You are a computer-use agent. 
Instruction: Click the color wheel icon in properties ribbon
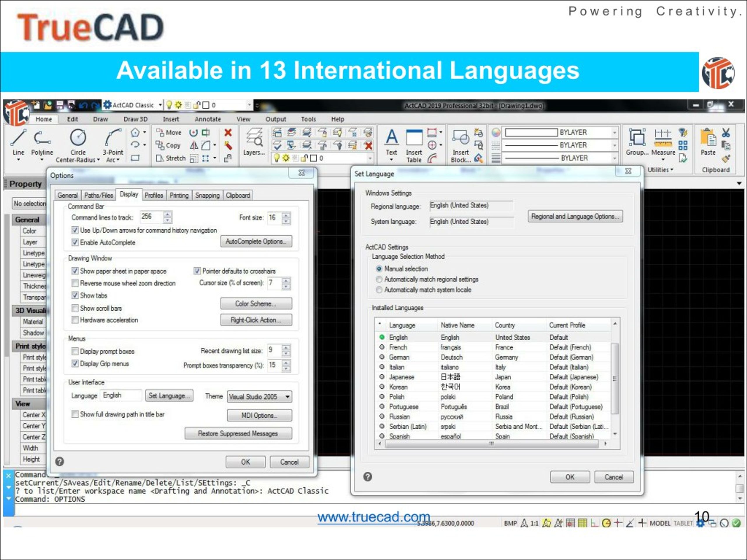pos(496,133)
